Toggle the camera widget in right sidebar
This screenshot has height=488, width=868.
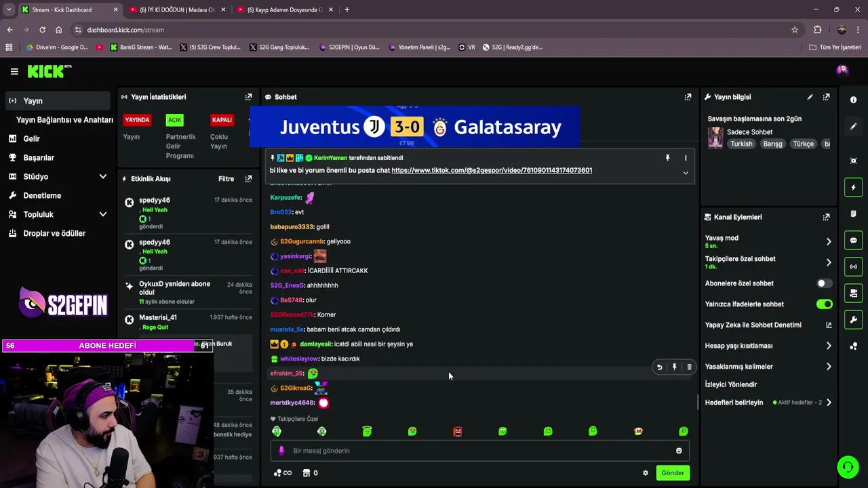pos(853,293)
